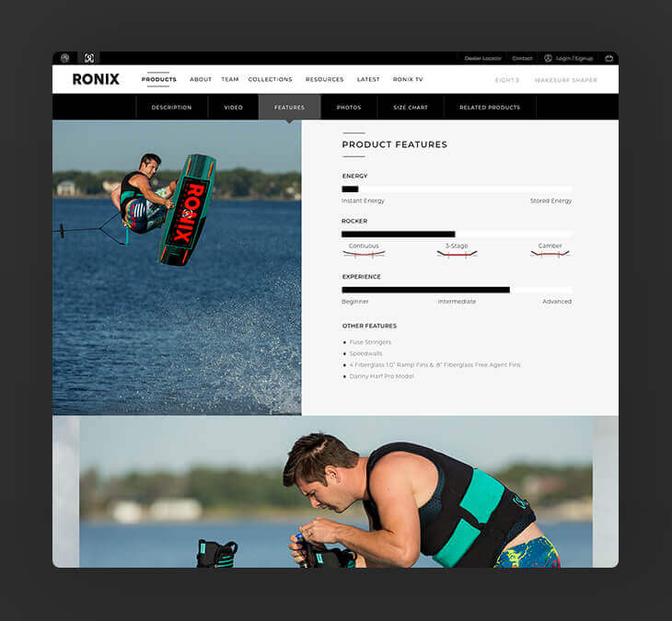
Task: Click the 'Stored Energy' label
Action: pos(550,201)
